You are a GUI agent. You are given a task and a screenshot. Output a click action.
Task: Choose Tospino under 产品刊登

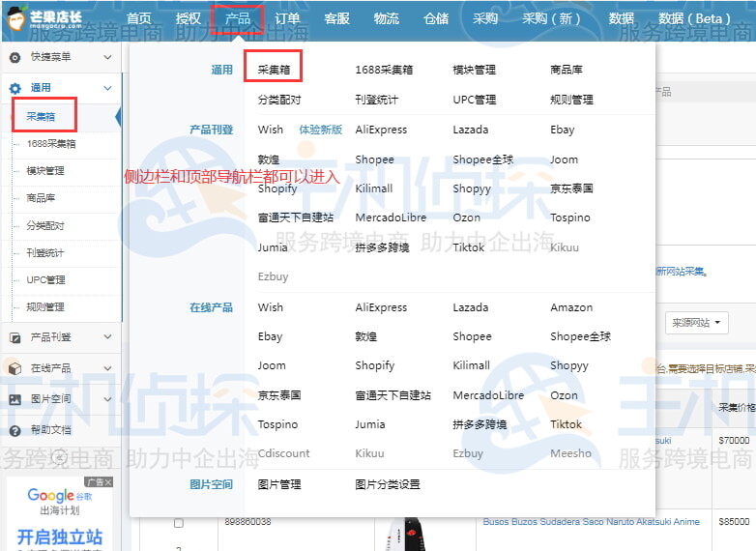(x=569, y=217)
